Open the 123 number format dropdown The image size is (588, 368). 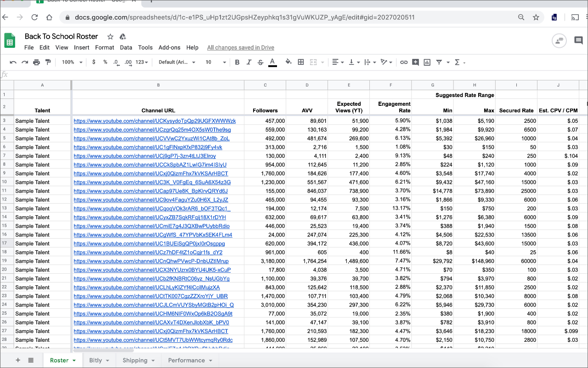click(x=141, y=62)
